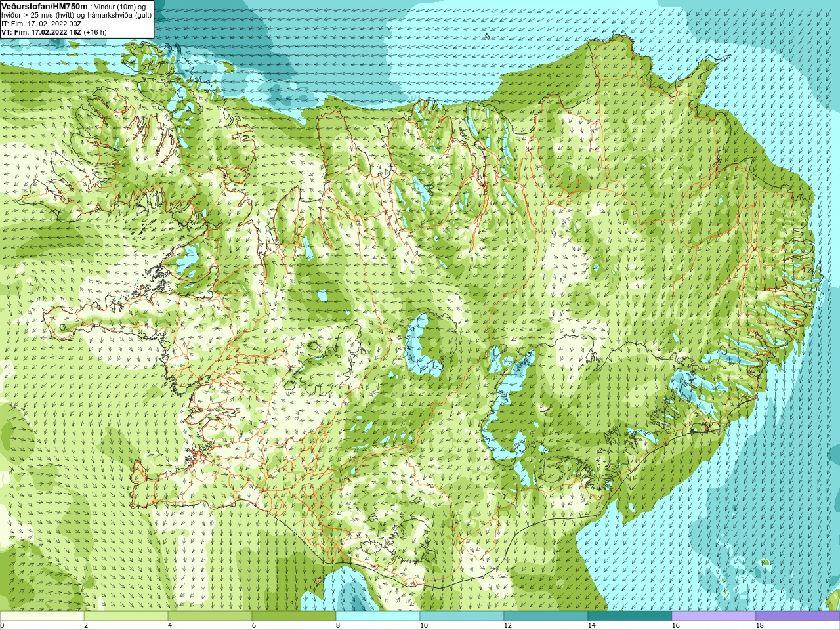Click the legend value '10'
Screen dimensions: 840x630
pyautogui.click(x=424, y=625)
